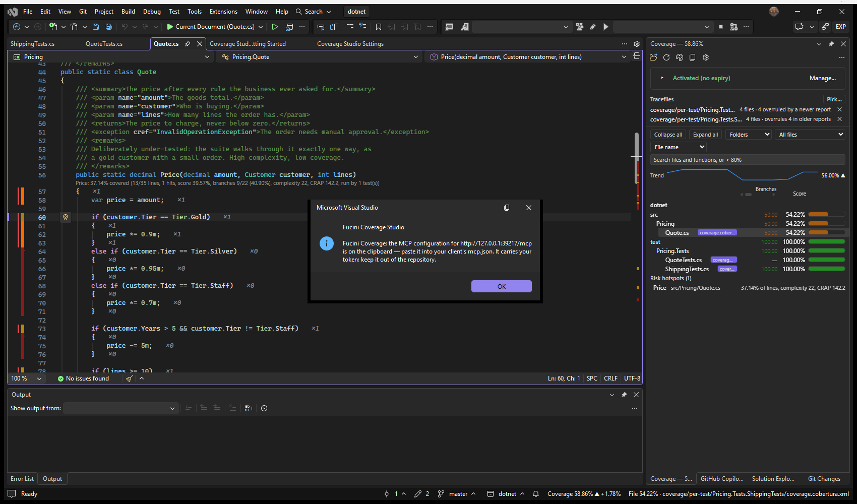The height and width of the screenshot is (504, 857).
Task: Click the new item toolbar icon
Action: coord(53,27)
